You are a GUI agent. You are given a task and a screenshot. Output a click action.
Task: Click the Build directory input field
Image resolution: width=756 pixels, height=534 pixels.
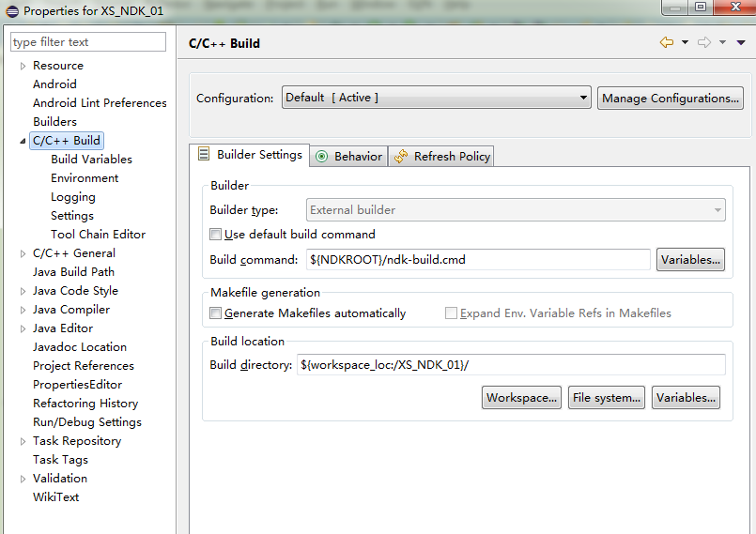[511, 365]
